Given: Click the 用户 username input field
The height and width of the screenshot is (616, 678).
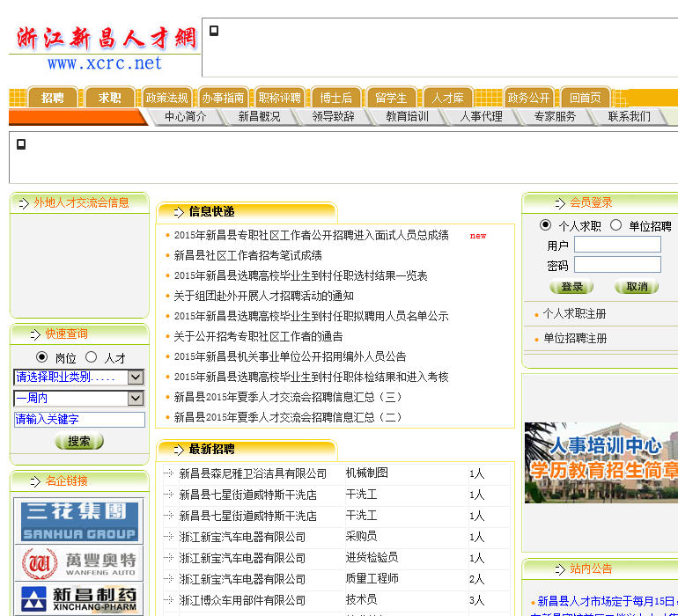Looking at the screenshot, I should [617, 245].
